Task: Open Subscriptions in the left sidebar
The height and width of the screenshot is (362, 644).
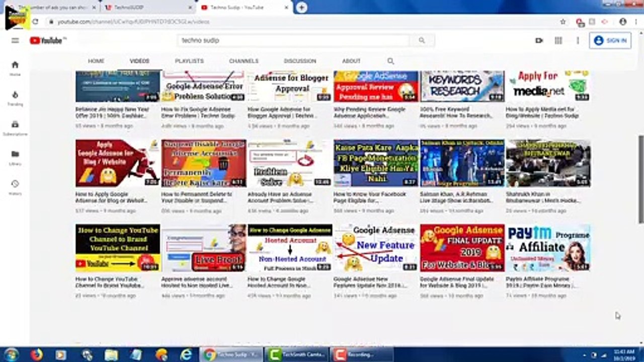Action: coord(15,128)
